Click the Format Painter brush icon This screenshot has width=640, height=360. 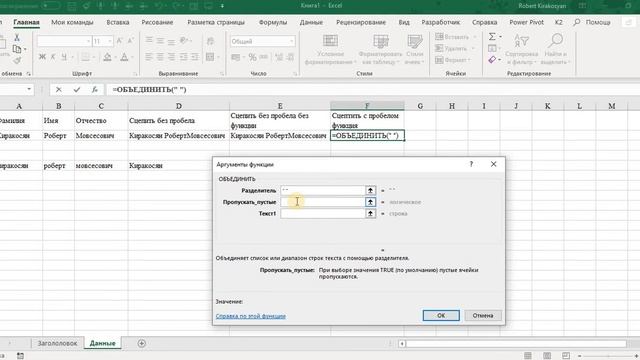pos(17,61)
